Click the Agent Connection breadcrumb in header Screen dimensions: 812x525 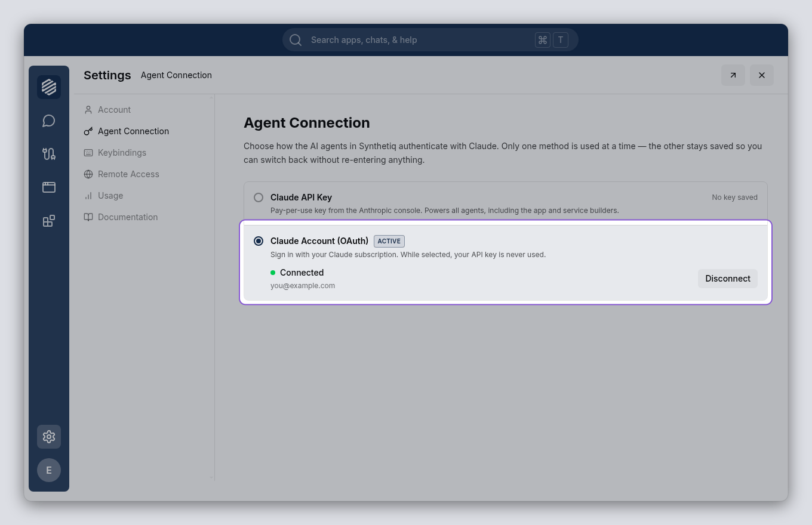(176, 75)
